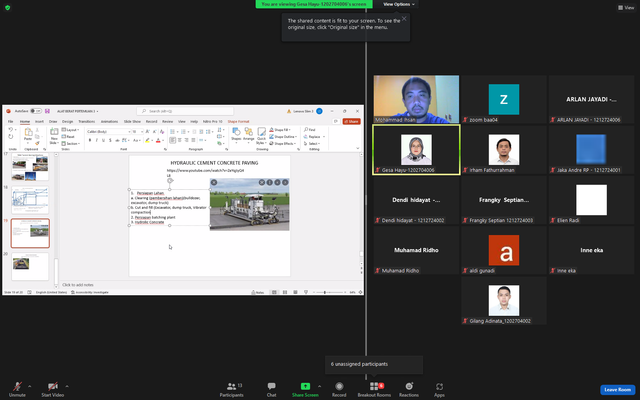Image resolution: width=640 pixels, height=400 pixels.
Task: Click the orange Share button in PowerPoint
Action: (351, 122)
